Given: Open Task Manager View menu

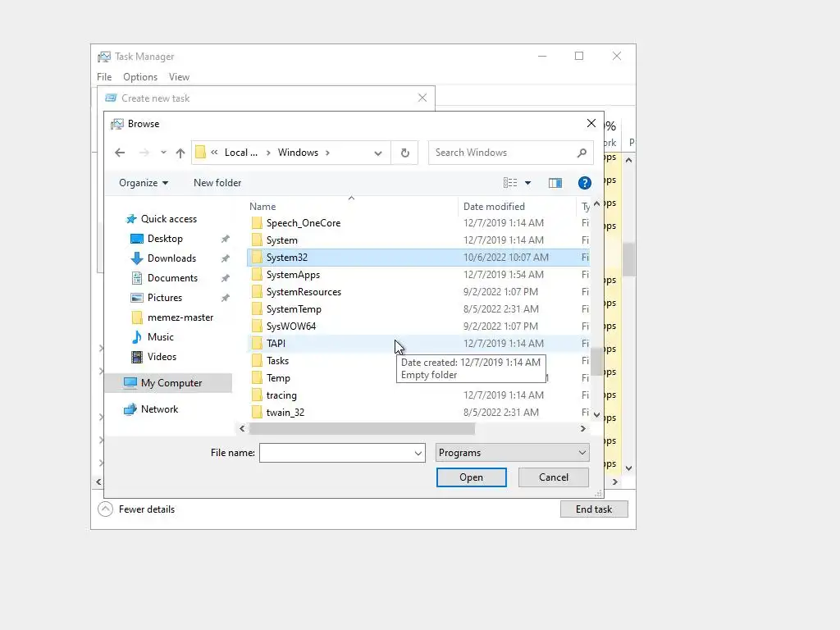Looking at the screenshot, I should point(179,77).
